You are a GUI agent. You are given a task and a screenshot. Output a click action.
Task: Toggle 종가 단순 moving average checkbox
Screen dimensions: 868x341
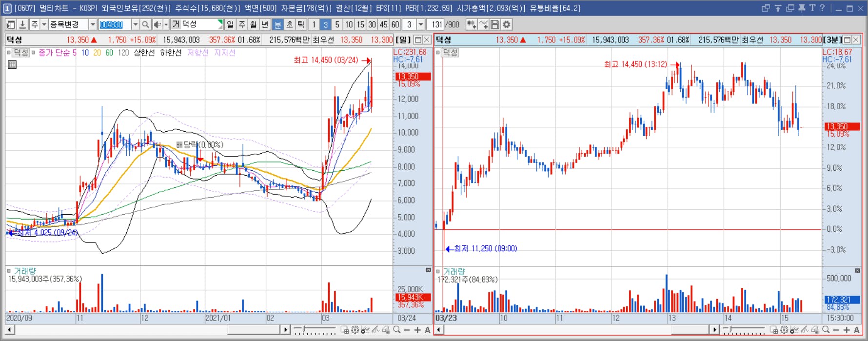pyautogui.click(x=33, y=52)
